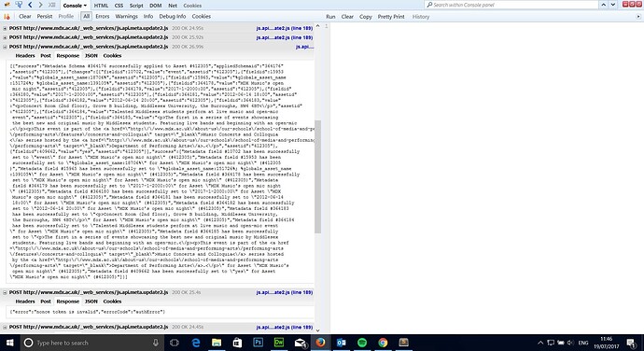Open the JSON tab of request
644x351 pixels.
click(91, 55)
